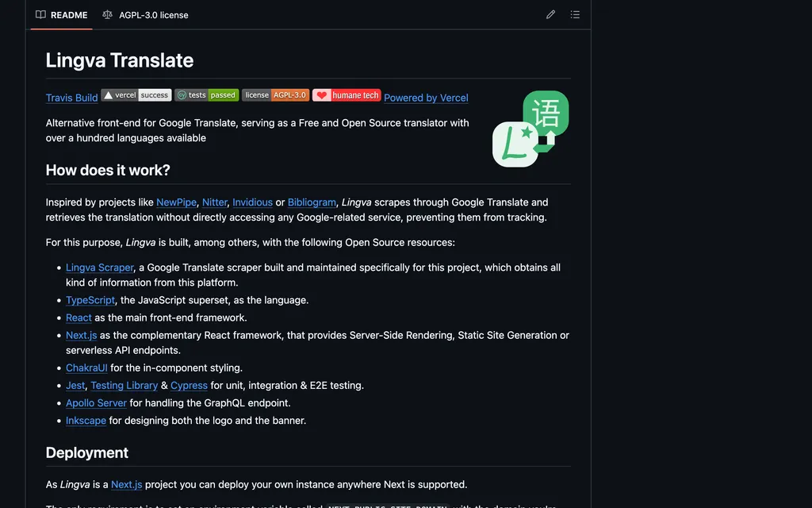The height and width of the screenshot is (508, 812).
Task: Open the Bibliogram link
Action: (x=312, y=202)
